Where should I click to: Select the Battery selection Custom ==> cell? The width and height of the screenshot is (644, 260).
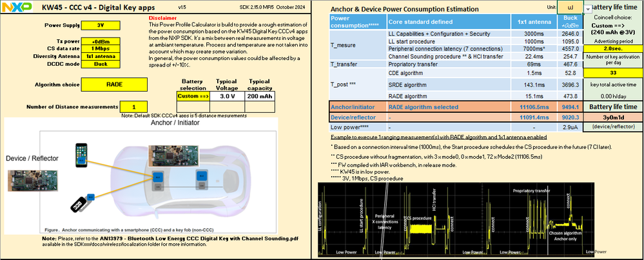(193, 96)
